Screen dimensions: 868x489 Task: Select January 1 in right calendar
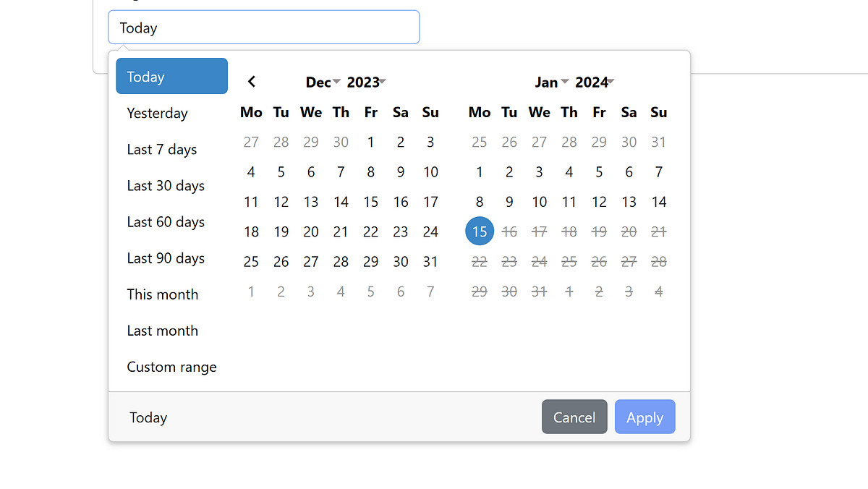[480, 172]
